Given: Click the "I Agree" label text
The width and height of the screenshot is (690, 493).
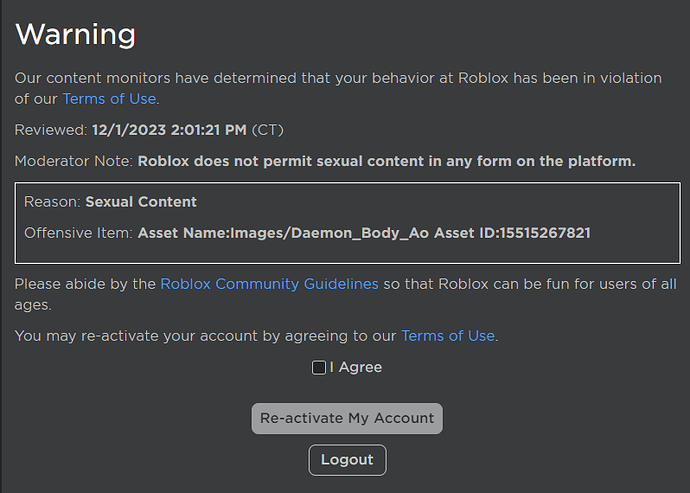Looking at the screenshot, I should click(x=356, y=367).
